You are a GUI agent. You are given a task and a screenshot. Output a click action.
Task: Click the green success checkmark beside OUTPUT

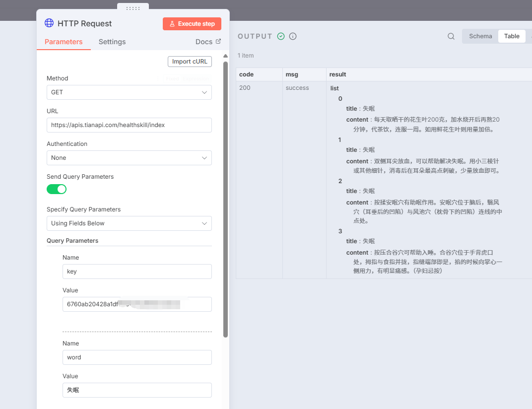click(281, 36)
